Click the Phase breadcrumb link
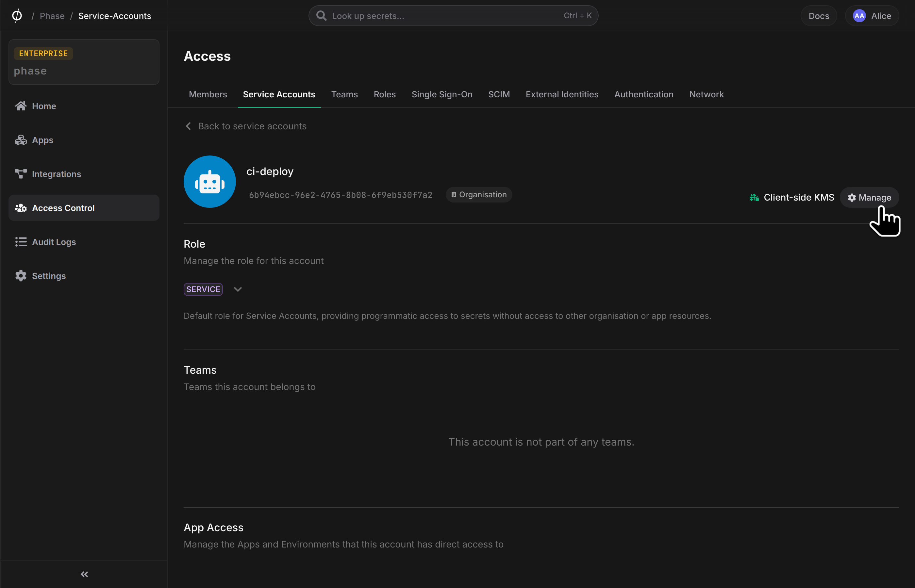This screenshot has height=588, width=915. point(52,16)
